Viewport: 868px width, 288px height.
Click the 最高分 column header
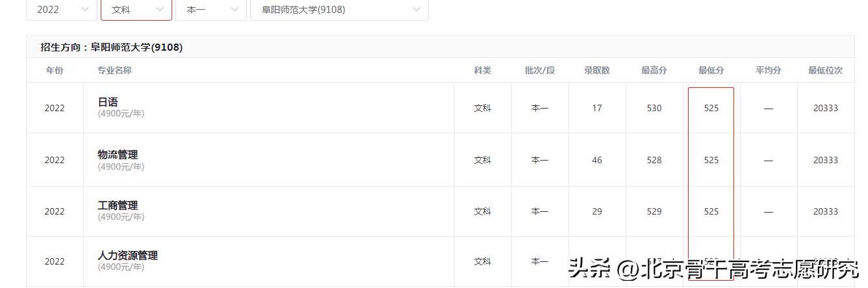tap(654, 70)
